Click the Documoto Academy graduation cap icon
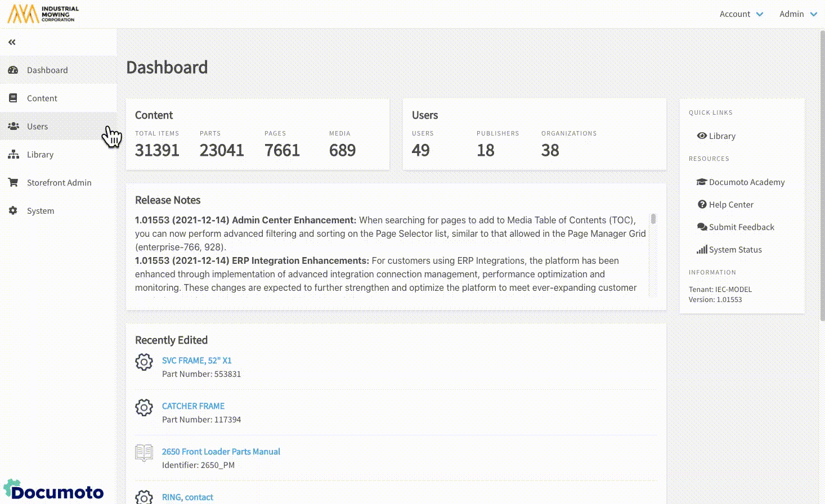825x504 pixels. [702, 182]
